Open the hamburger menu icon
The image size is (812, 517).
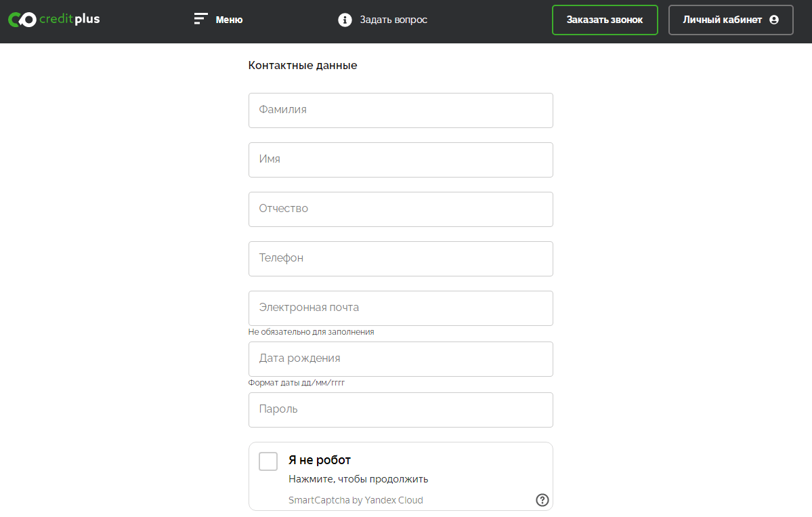pyautogui.click(x=200, y=19)
